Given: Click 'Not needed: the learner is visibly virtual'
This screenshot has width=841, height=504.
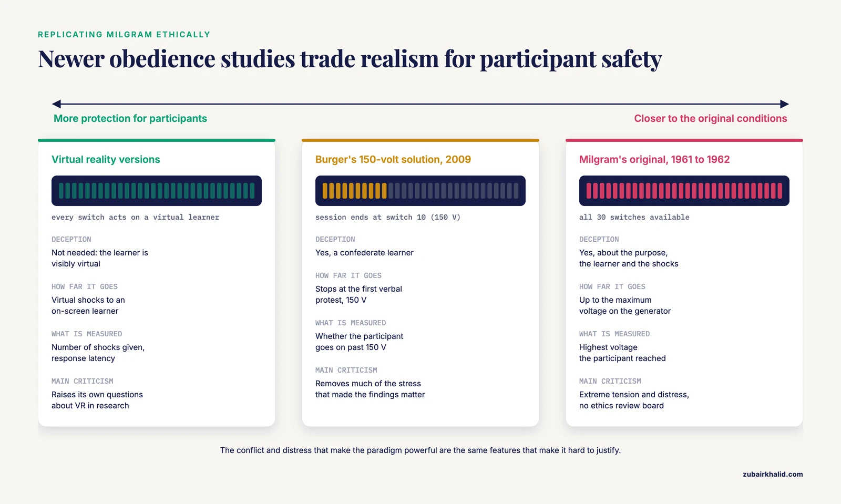Looking at the screenshot, I should pos(100,258).
